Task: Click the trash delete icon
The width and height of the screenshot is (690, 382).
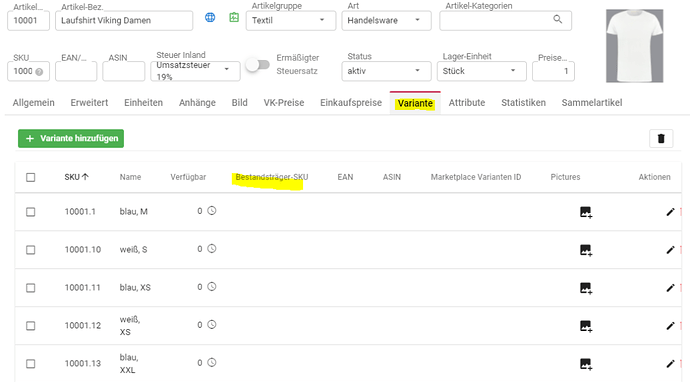Action: click(661, 139)
